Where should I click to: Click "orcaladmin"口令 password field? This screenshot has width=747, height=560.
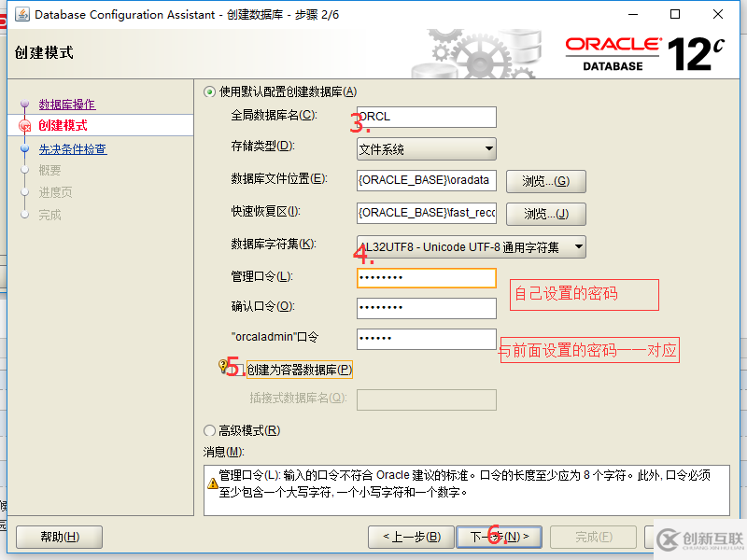click(427, 339)
